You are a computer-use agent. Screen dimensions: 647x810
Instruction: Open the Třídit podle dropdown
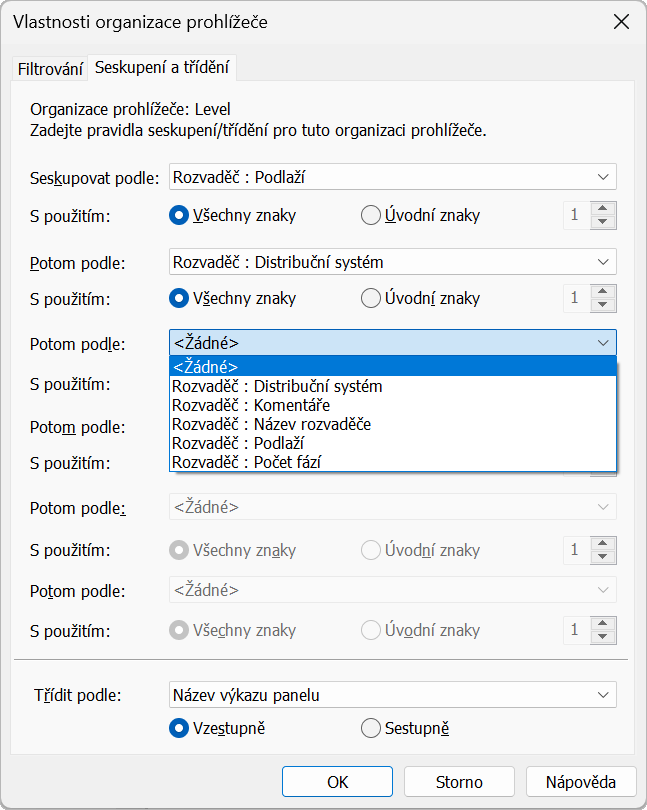(x=392, y=694)
